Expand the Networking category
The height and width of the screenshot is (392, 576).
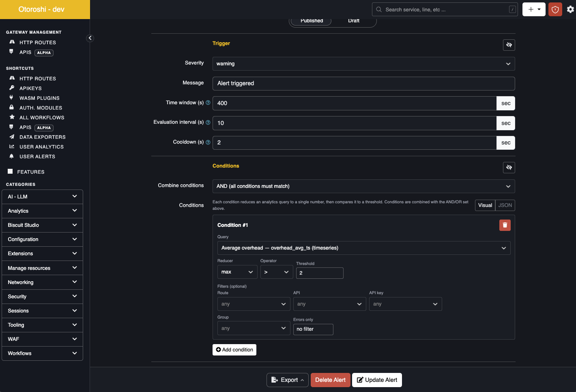pyautogui.click(x=43, y=282)
